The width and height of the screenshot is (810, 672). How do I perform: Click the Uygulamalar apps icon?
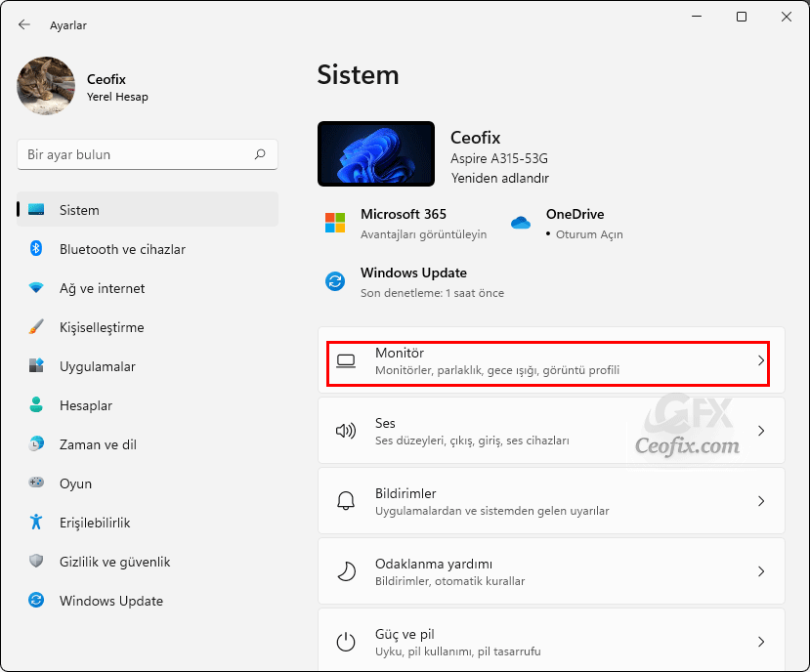pos(36,365)
